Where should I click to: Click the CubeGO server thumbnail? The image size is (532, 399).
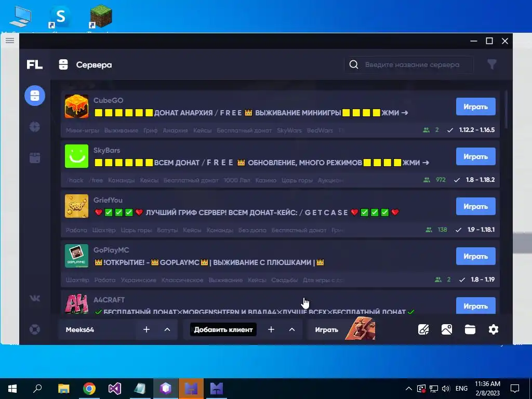point(77,107)
